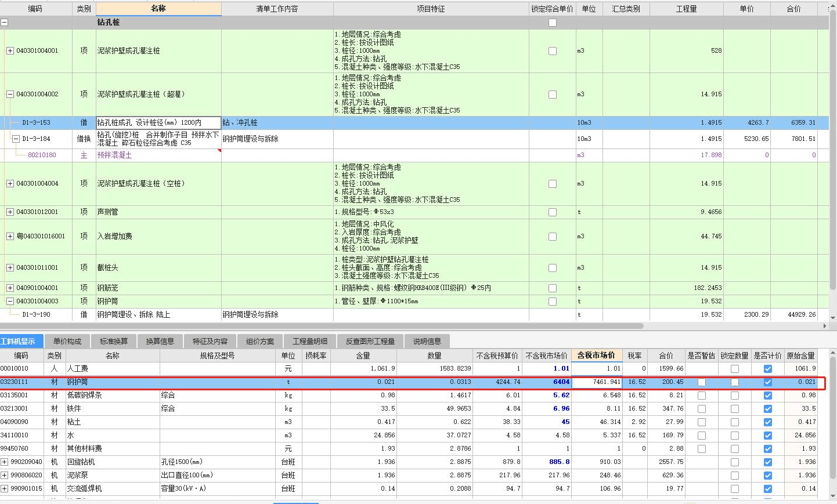This screenshot has width=837, height=504.
Task: Collapse sub-item D1-3-184
Action: click(x=16, y=139)
